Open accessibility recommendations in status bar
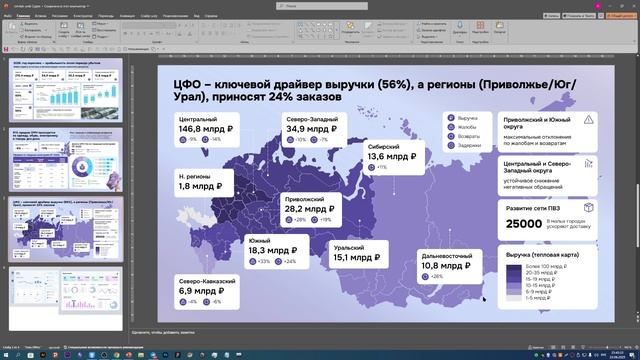Image resolution: width=640 pixels, height=360 pixels. pos(104,347)
